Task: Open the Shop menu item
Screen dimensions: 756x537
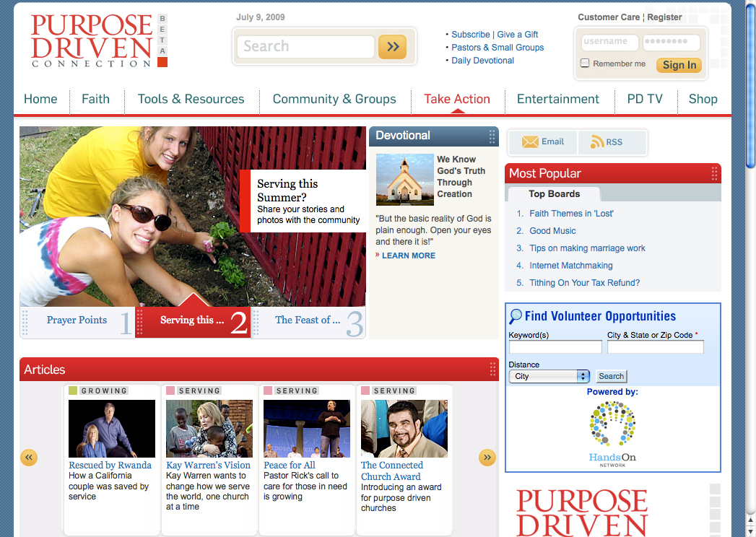Action: coord(703,100)
